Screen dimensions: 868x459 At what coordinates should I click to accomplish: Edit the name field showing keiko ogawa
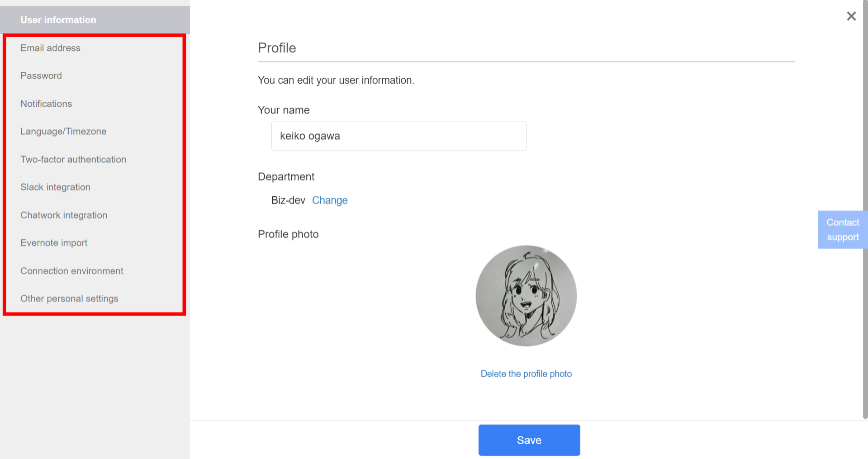coord(398,136)
